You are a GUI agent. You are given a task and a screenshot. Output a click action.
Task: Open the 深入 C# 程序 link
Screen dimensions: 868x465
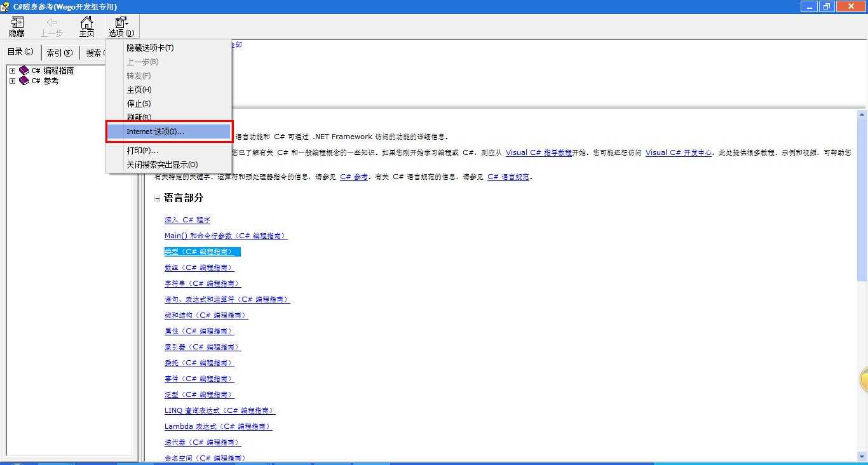[x=187, y=220]
